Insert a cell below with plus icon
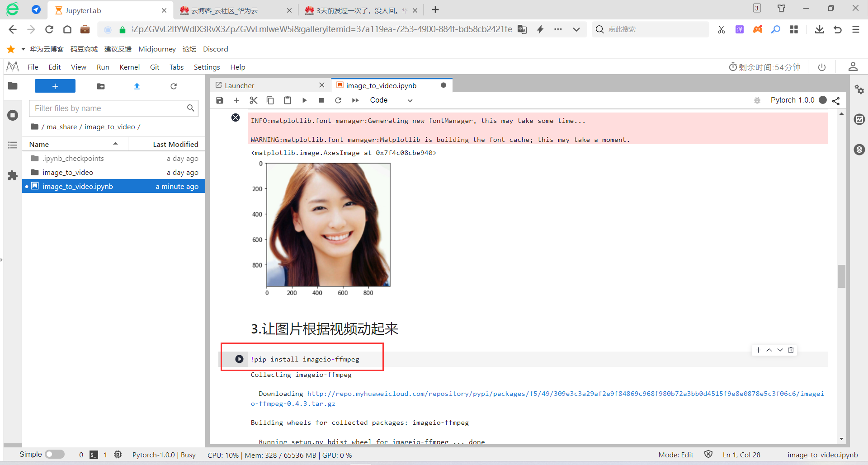Image resolution: width=868 pixels, height=465 pixels. tap(236, 100)
